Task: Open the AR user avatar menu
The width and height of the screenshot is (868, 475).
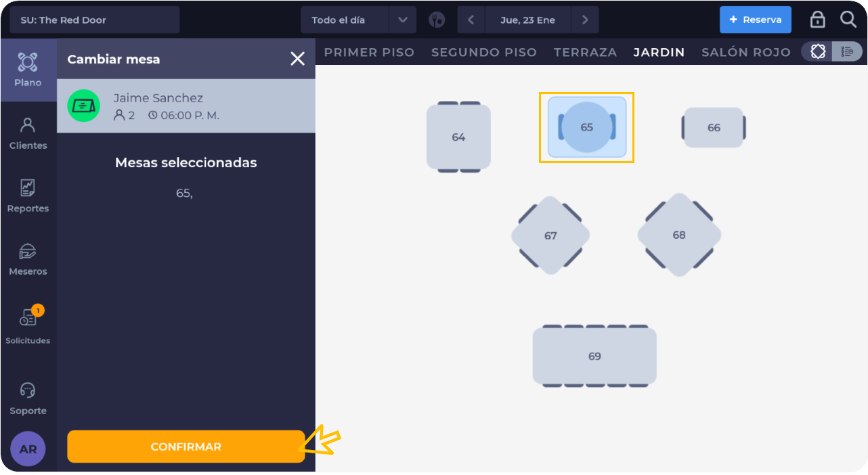Action: (x=28, y=449)
